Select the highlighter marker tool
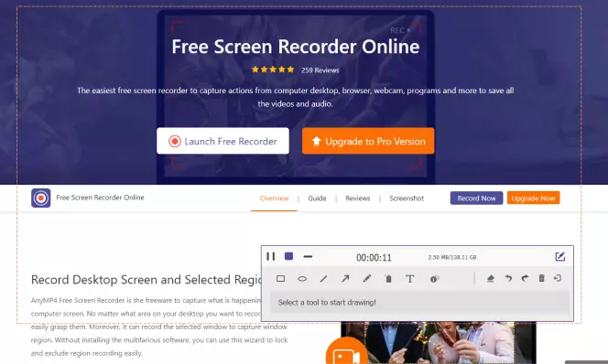This screenshot has width=608, height=364. tap(388, 278)
